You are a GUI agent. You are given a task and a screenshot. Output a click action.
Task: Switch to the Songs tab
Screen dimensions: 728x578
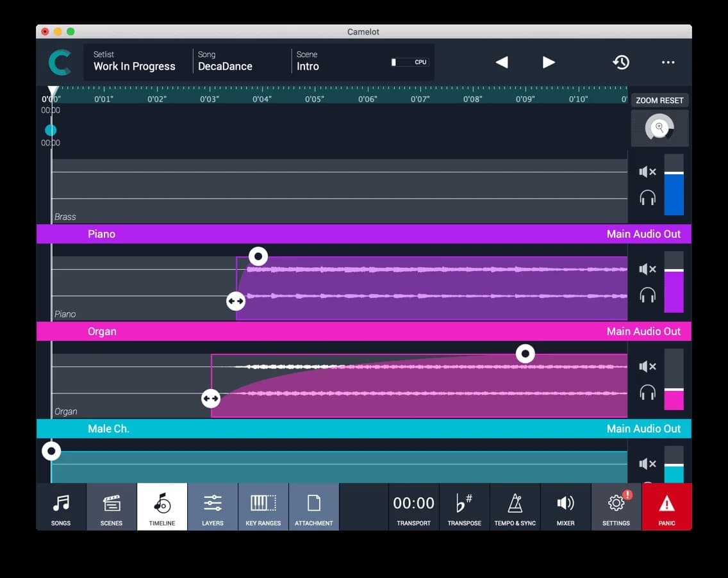click(60, 506)
